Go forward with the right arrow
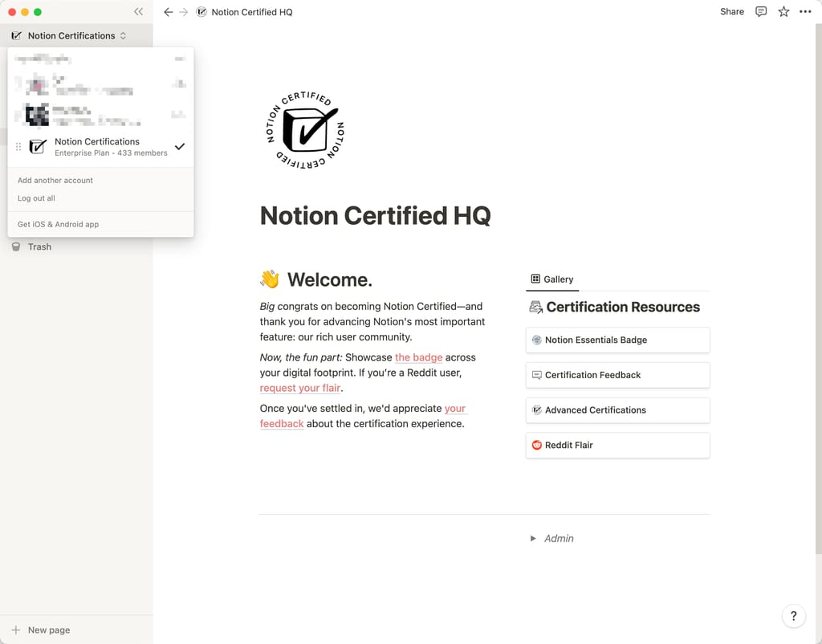 [184, 11]
